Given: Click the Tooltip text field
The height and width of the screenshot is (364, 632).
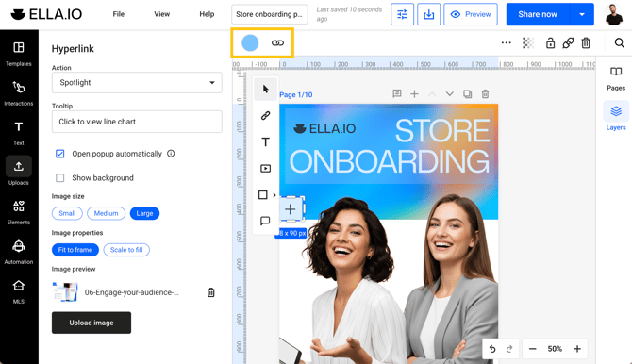Looking at the screenshot, I should [x=137, y=122].
